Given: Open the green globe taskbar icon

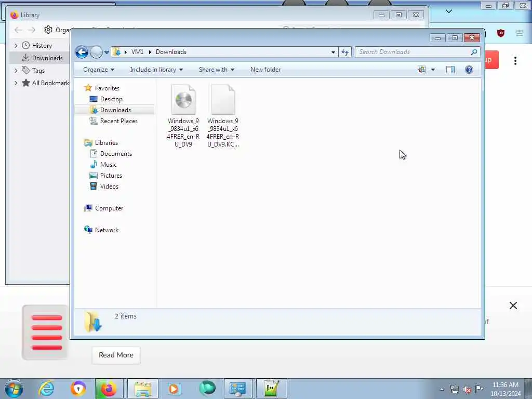Looking at the screenshot, I should (x=207, y=389).
